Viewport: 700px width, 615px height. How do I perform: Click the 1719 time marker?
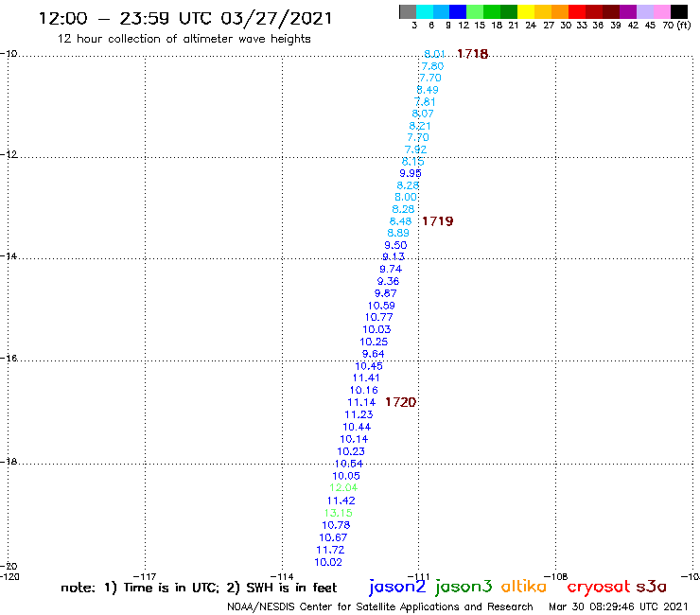437,221
